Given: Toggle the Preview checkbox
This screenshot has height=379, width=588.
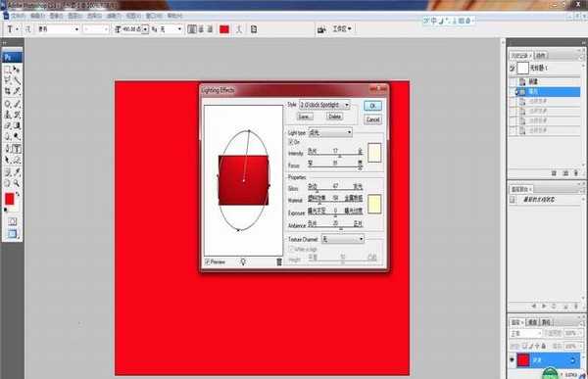Looking at the screenshot, I should pyautogui.click(x=208, y=261).
